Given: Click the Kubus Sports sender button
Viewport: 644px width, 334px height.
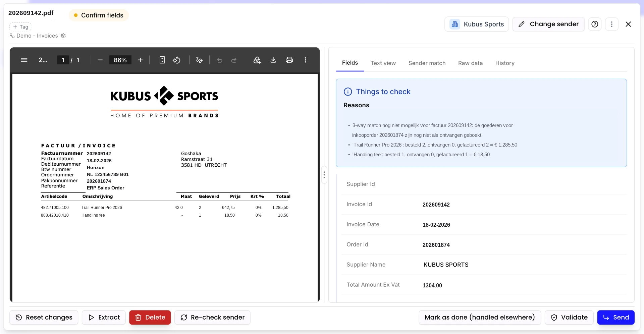Looking at the screenshot, I should tap(477, 24).
